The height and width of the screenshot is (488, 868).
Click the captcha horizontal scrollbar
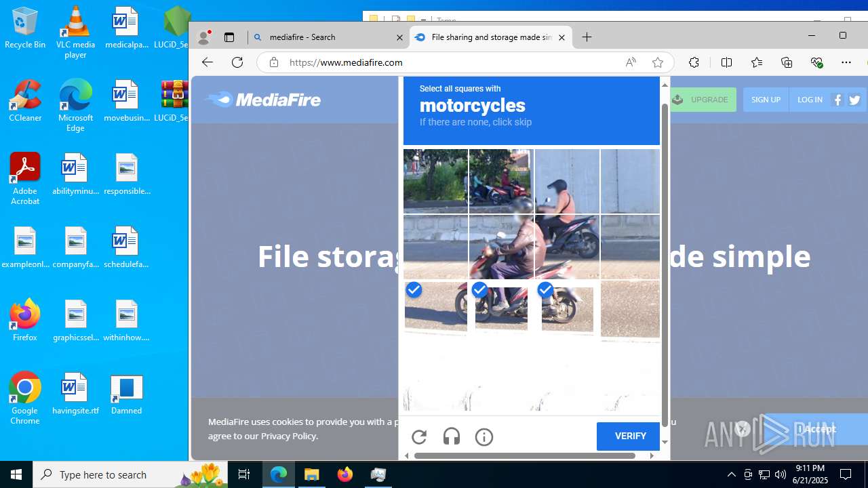point(524,455)
